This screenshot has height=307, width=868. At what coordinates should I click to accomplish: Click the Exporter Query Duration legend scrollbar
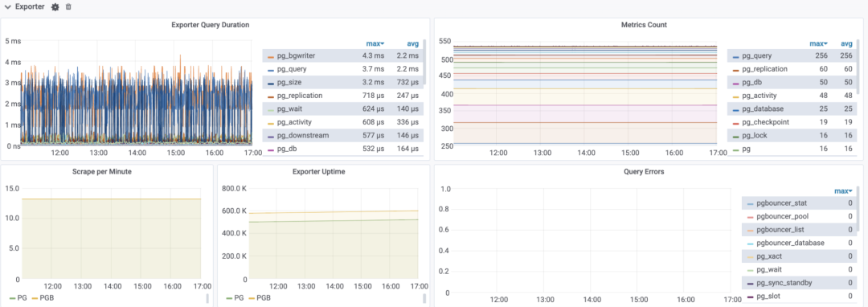click(424, 62)
